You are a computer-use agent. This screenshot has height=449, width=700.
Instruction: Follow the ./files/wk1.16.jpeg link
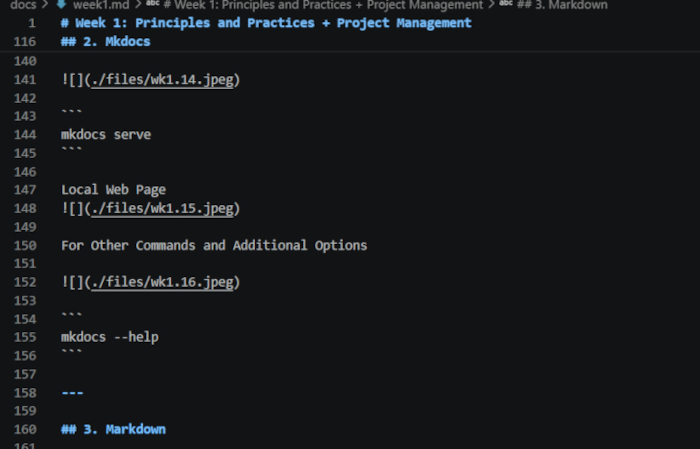click(161, 282)
